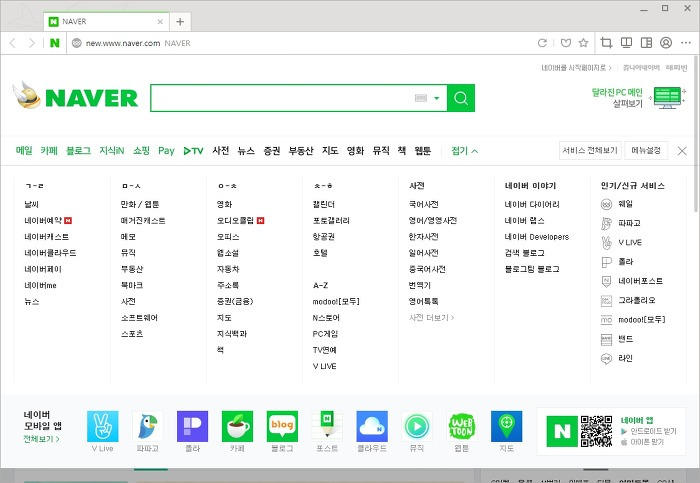Open the browser more options ellipsis menu

(686, 43)
